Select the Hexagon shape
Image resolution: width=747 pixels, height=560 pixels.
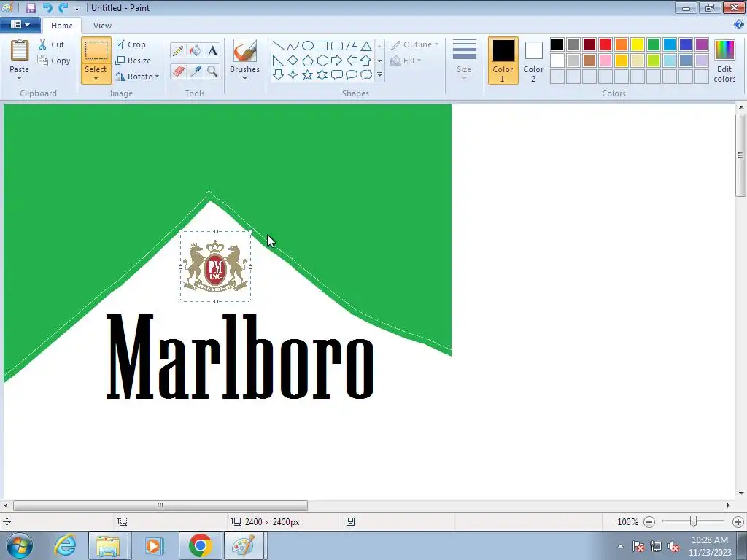(322, 61)
